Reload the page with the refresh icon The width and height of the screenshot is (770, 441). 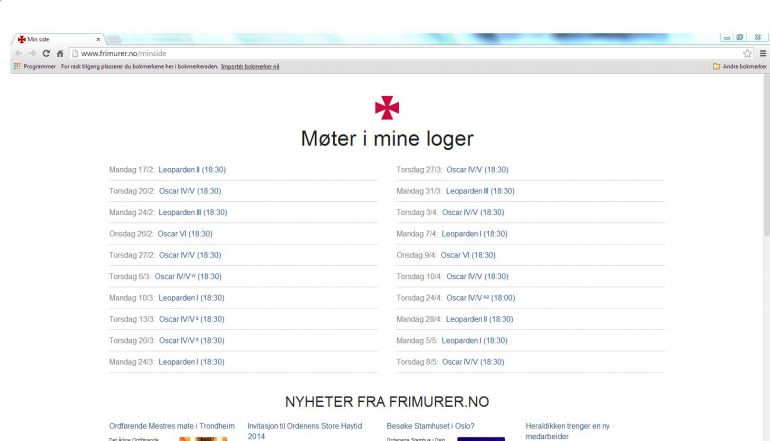tap(46, 54)
